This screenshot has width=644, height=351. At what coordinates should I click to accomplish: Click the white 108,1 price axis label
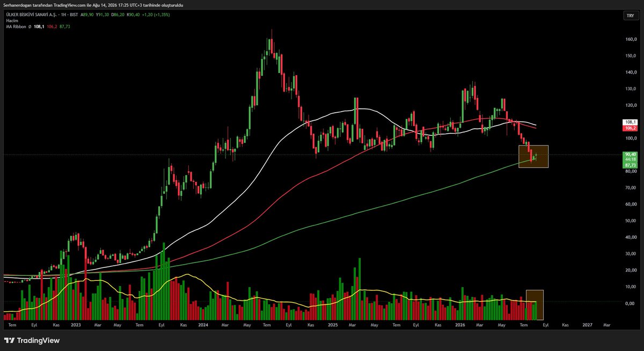click(630, 123)
